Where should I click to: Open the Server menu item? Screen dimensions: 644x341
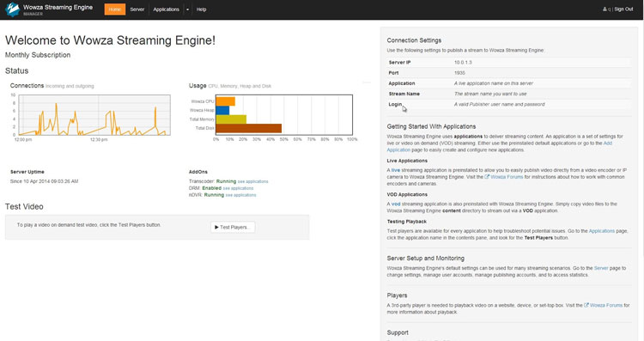[137, 9]
